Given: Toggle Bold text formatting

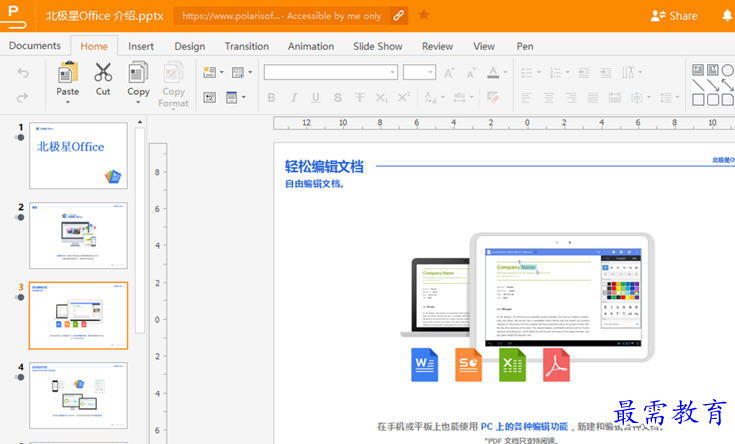Looking at the screenshot, I should (x=271, y=98).
